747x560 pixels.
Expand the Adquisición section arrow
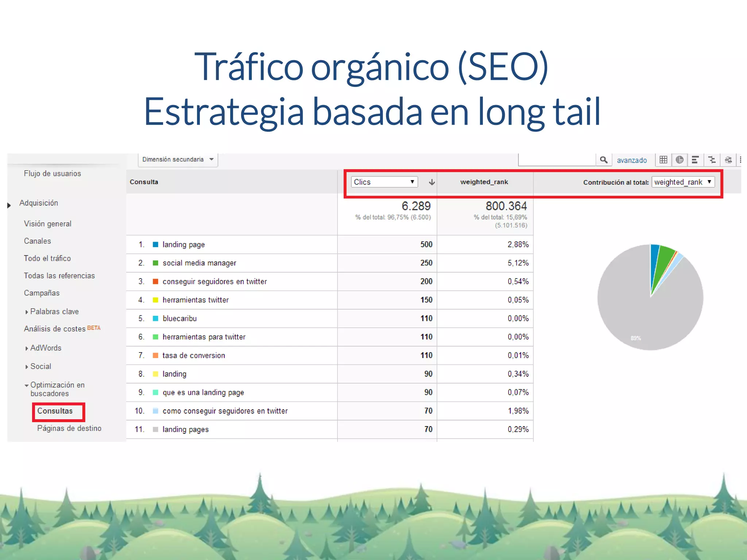coord(9,205)
